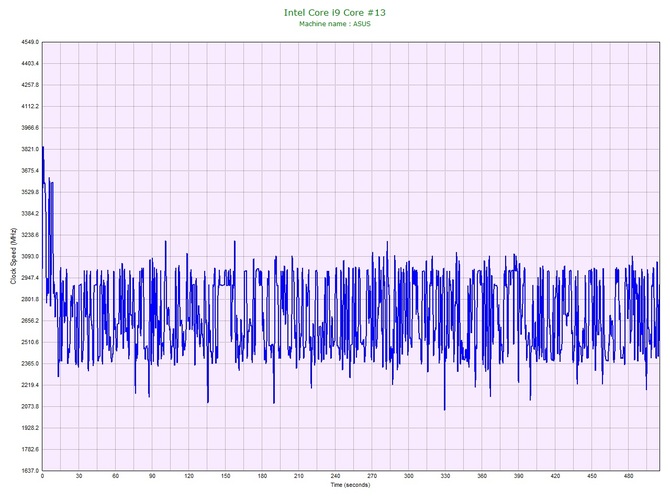Screen dimensions: 670x502
Task: Click the 450 seconds x-axis label
Action: tap(592, 476)
